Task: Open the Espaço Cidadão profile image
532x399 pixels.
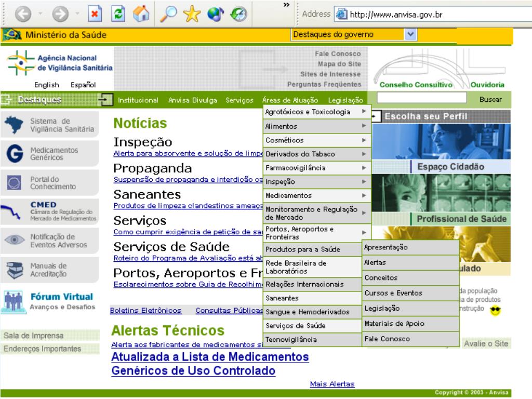Action: click(441, 141)
